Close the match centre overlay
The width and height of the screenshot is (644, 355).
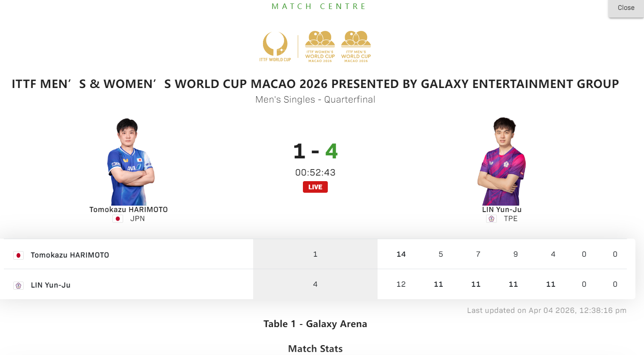(626, 8)
